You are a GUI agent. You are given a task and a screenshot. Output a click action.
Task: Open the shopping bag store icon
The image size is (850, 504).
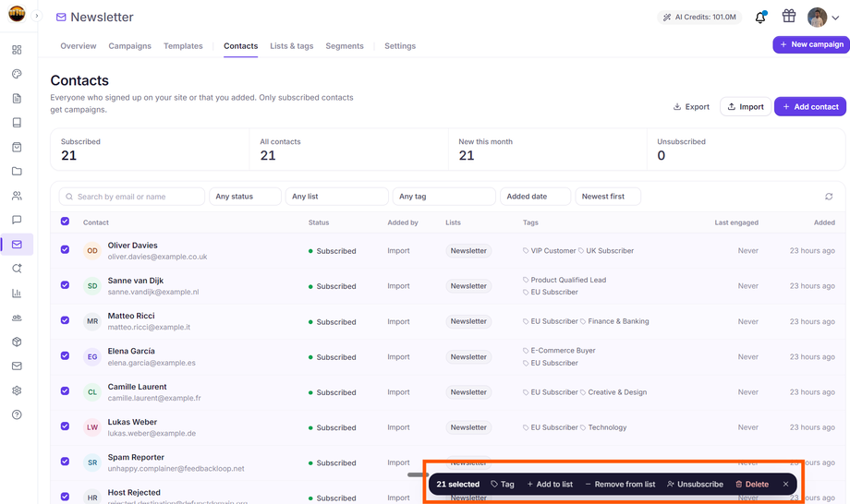pyautogui.click(x=17, y=148)
